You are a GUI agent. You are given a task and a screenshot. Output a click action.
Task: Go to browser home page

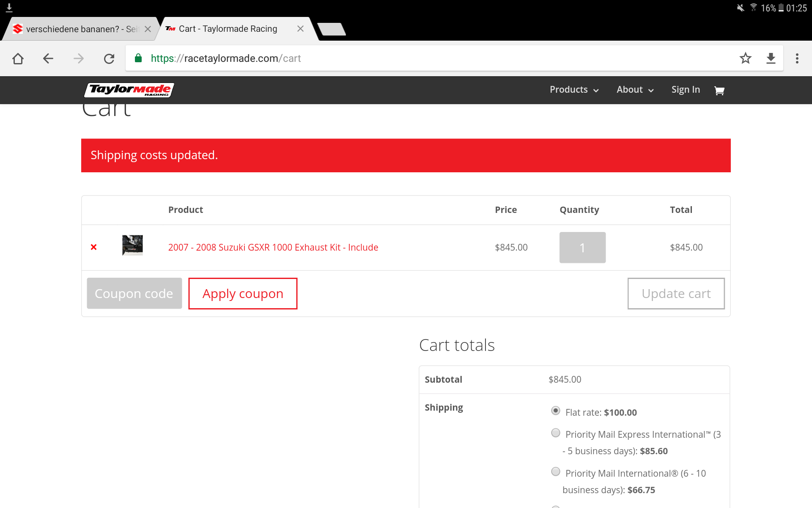click(x=18, y=58)
